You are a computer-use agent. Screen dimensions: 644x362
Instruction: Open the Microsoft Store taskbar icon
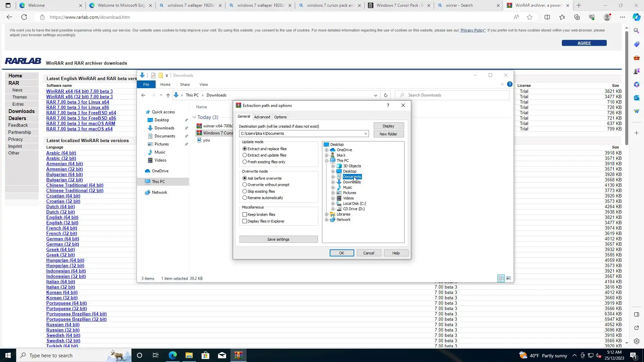coord(206,355)
